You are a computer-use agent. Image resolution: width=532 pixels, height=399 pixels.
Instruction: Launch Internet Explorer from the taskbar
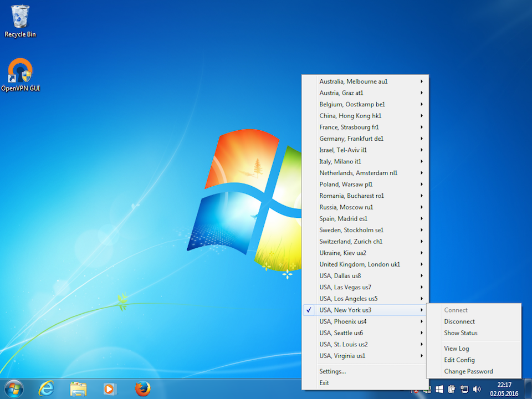(x=46, y=389)
